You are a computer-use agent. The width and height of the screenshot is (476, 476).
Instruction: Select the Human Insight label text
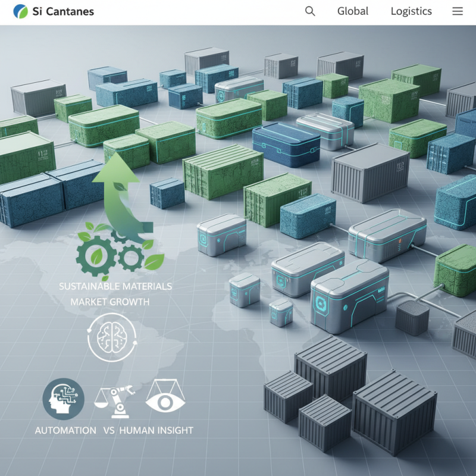156,430
